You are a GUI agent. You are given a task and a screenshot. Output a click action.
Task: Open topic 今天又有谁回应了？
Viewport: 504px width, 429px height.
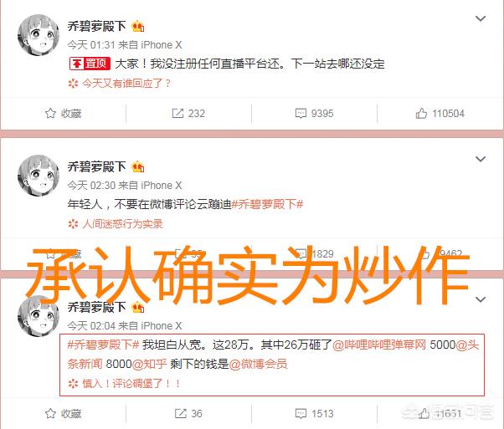pyautogui.click(x=126, y=84)
